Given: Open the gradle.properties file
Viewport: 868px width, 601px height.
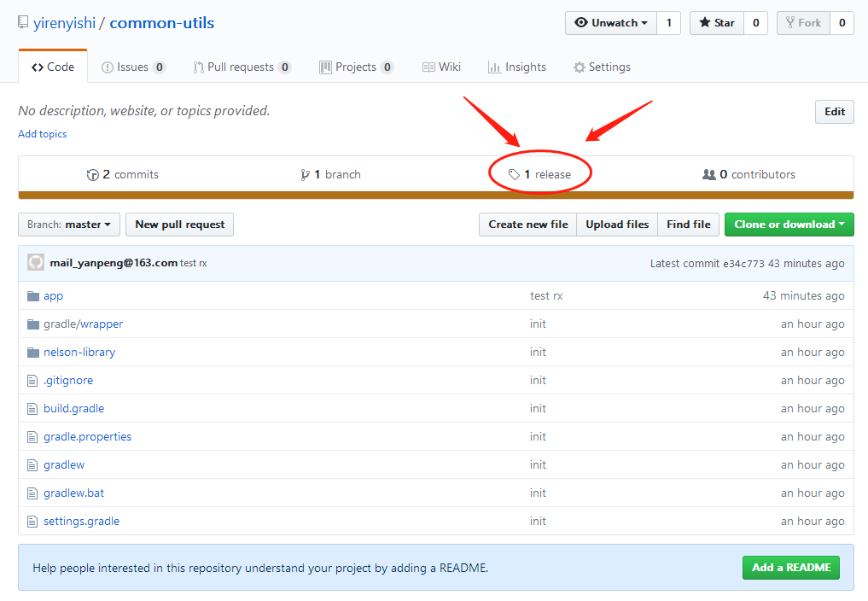Looking at the screenshot, I should [87, 437].
